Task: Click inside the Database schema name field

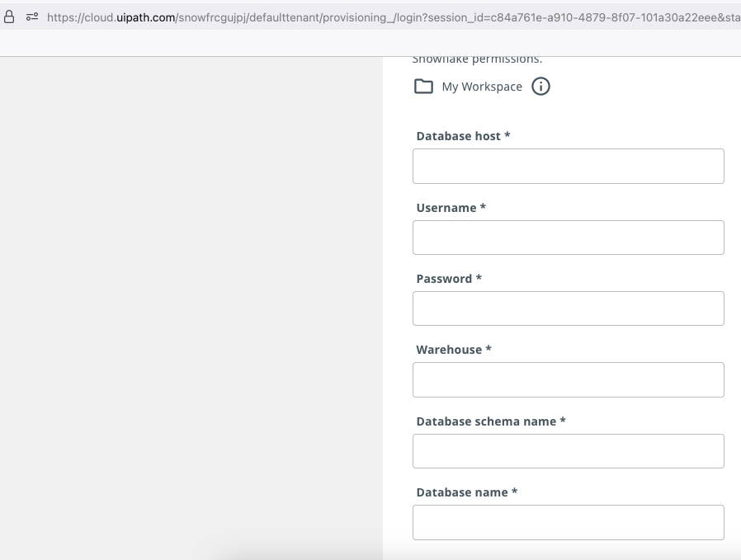Action: click(568, 450)
